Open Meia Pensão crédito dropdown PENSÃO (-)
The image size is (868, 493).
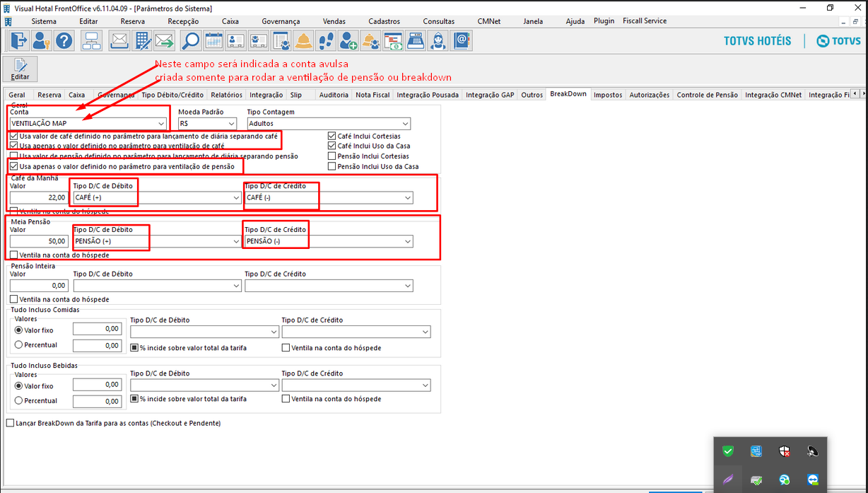click(x=329, y=241)
